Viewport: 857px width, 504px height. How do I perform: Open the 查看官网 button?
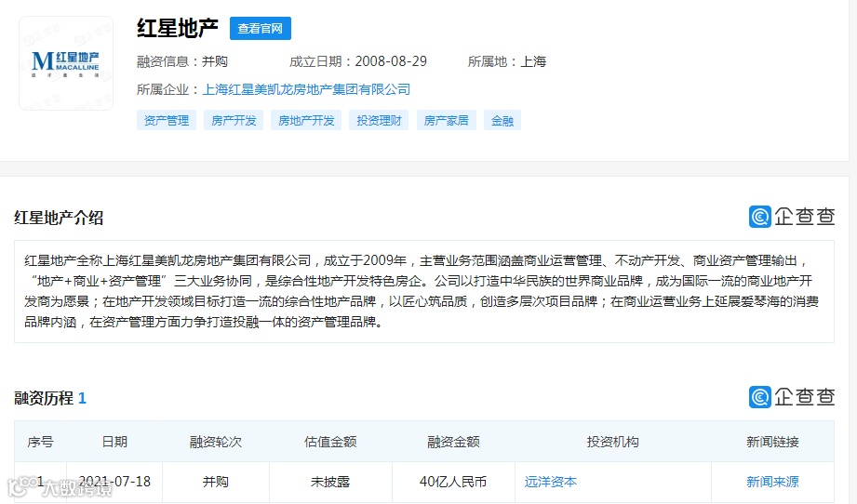(261, 29)
